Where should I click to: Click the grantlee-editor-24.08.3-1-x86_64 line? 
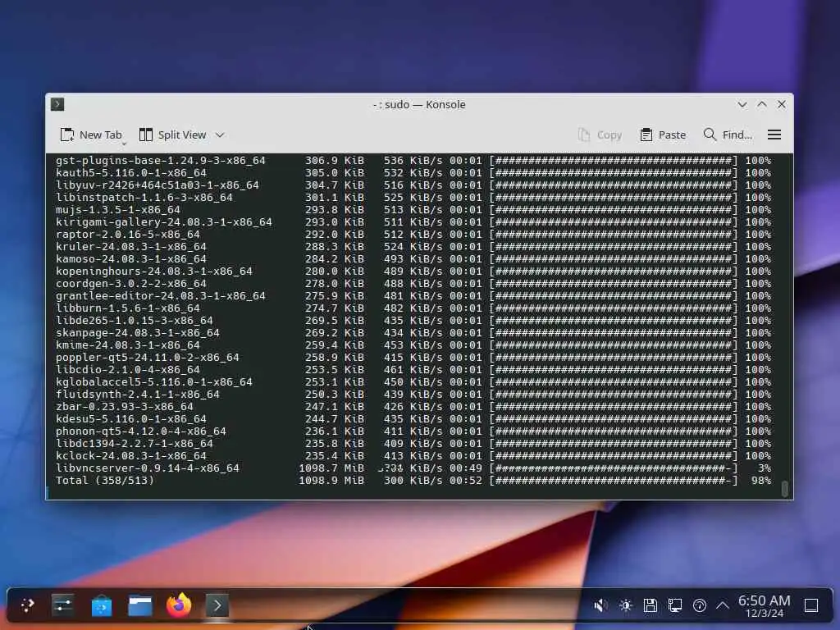(413, 295)
